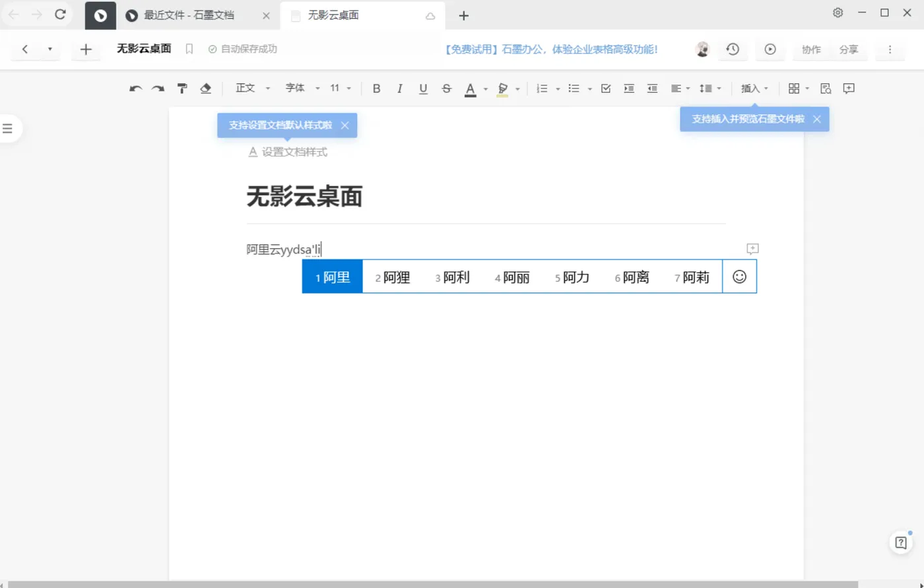
Task: Redo the last edit
Action: tap(158, 88)
